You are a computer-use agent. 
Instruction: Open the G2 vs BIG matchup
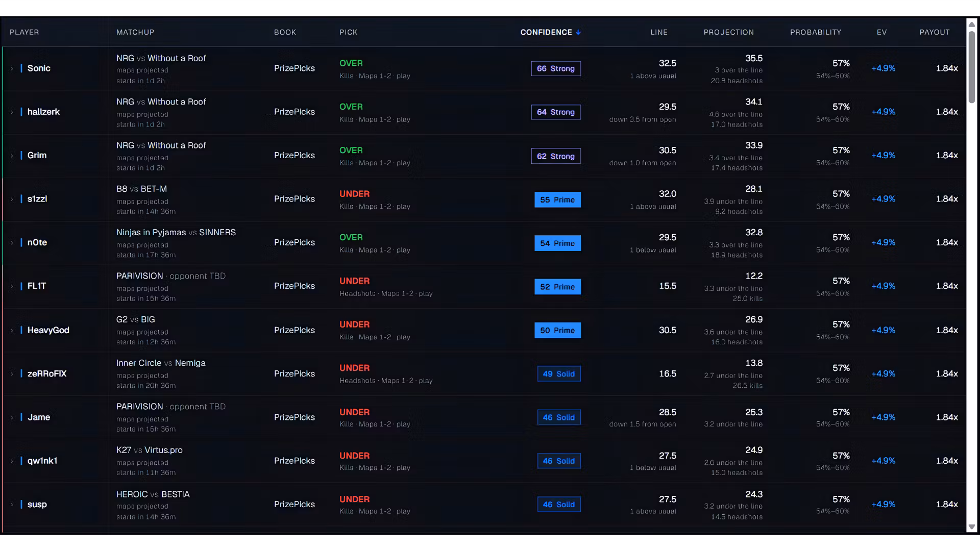tap(135, 319)
